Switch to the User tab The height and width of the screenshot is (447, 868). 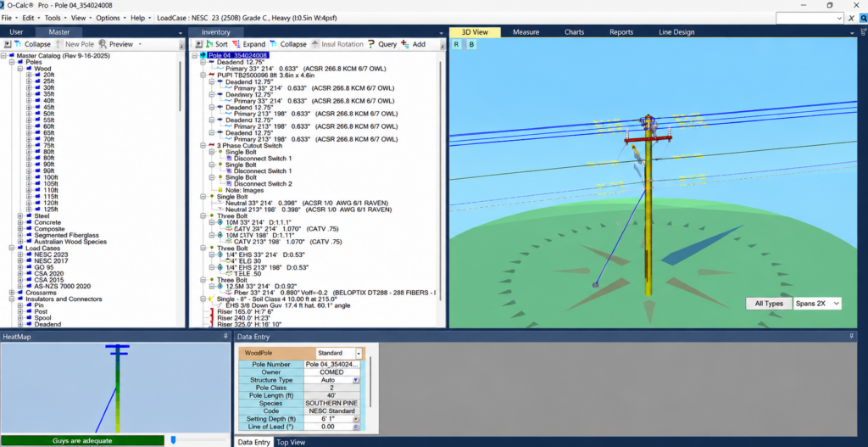[x=17, y=32]
